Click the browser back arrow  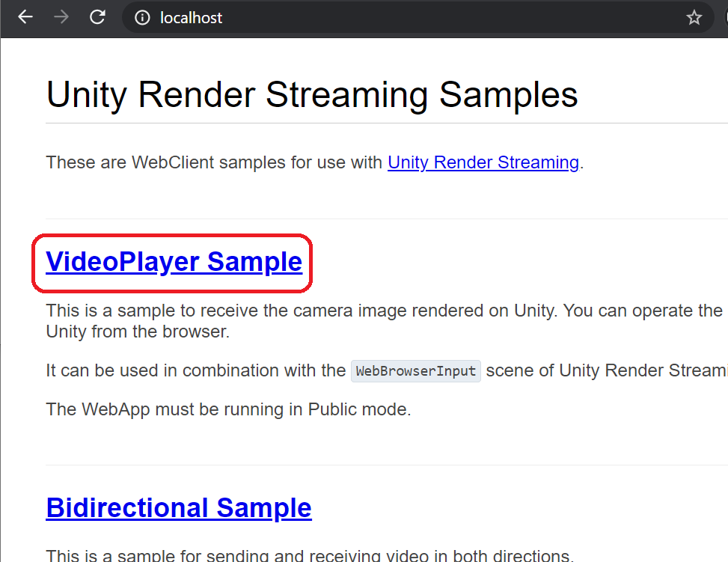pyautogui.click(x=25, y=17)
